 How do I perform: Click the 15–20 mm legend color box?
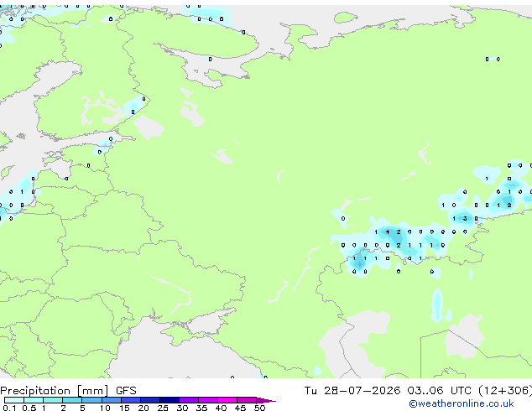(131, 400)
